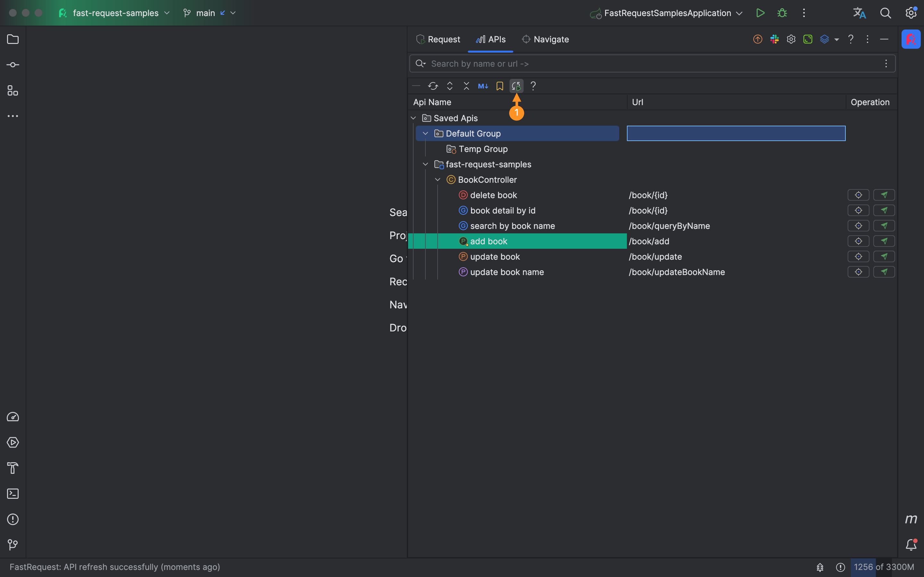Screen dimensions: 924x577
Task: Click locate target icon for delete book
Action: pos(858,195)
